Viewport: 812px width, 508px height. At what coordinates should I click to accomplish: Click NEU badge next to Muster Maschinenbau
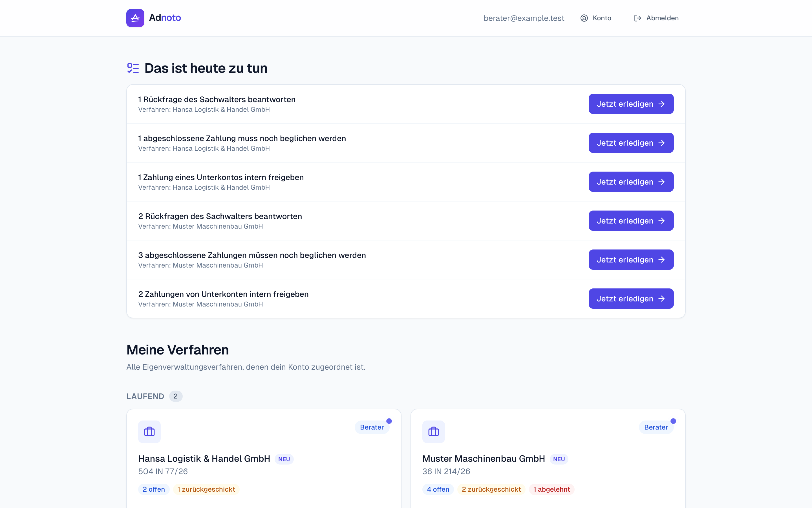pos(559,459)
